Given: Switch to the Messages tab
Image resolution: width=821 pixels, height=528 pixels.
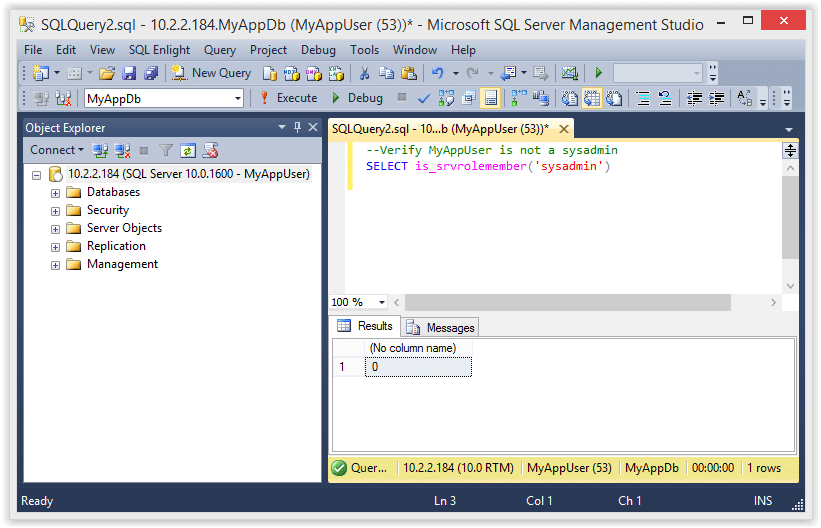Looking at the screenshot, I should tap(440, 327).
